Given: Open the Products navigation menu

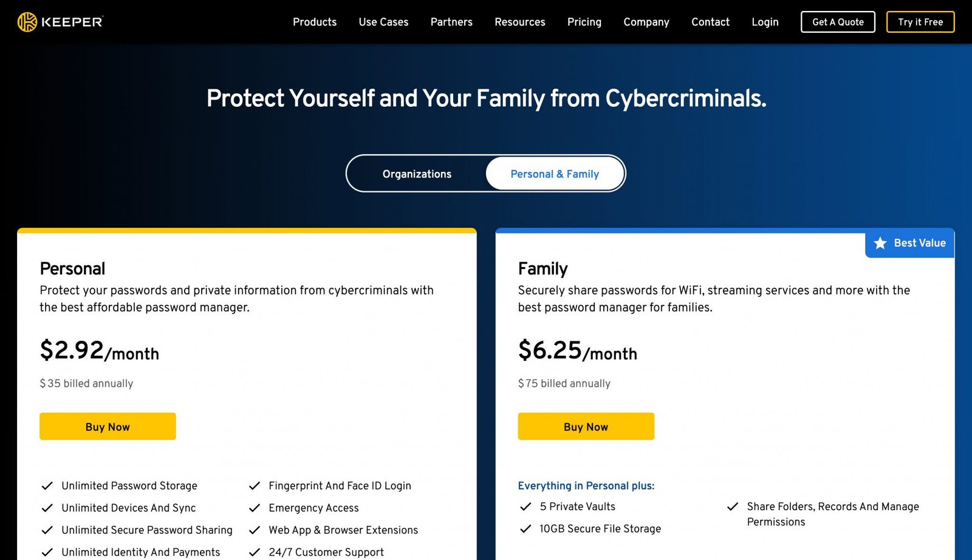Looking at the screenshot, I should click(315, 22).
